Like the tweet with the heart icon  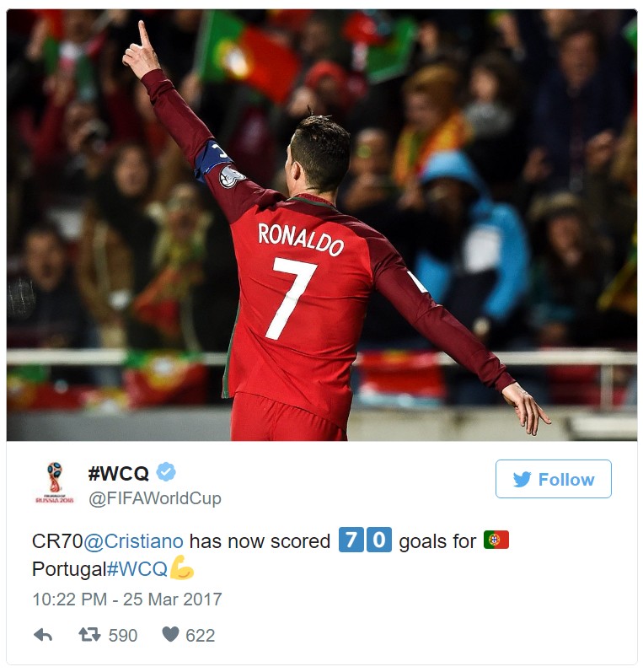click(x=170, y=634)
